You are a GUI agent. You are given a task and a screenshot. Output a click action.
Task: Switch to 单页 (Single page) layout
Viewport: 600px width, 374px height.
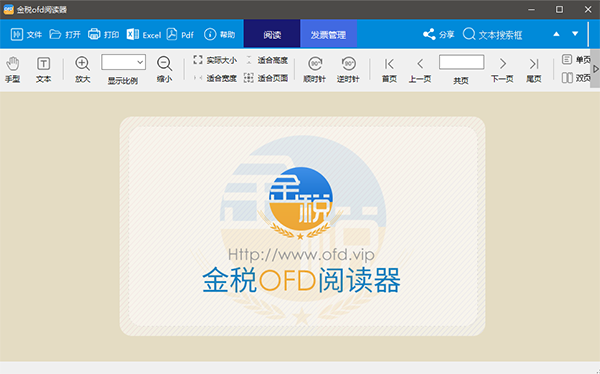[x=576, y=60]
